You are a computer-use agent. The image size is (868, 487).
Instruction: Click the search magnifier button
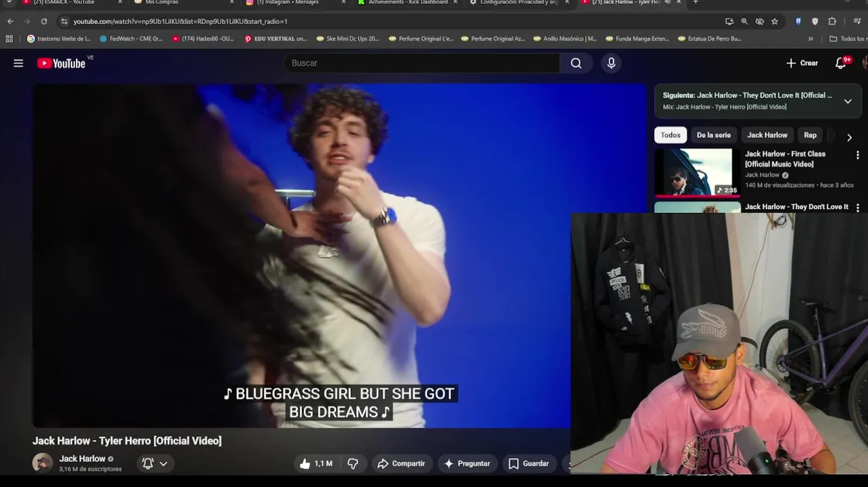click(x=576, y=63)
